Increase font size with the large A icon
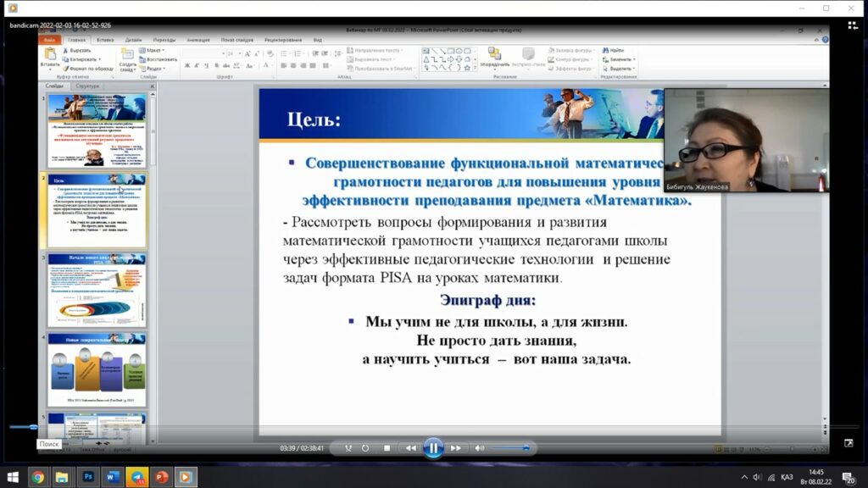 tap(248, 53)
